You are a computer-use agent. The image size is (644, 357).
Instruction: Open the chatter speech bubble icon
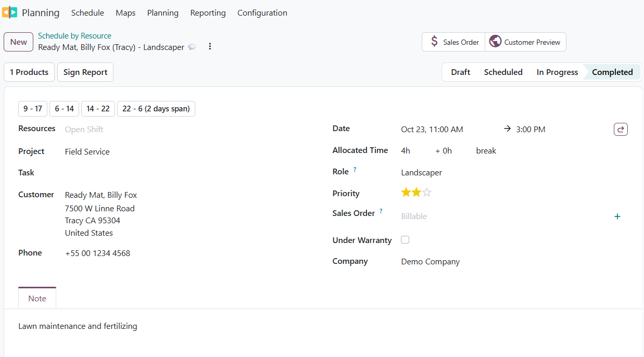pyautogui.click(x=192, y=47)
